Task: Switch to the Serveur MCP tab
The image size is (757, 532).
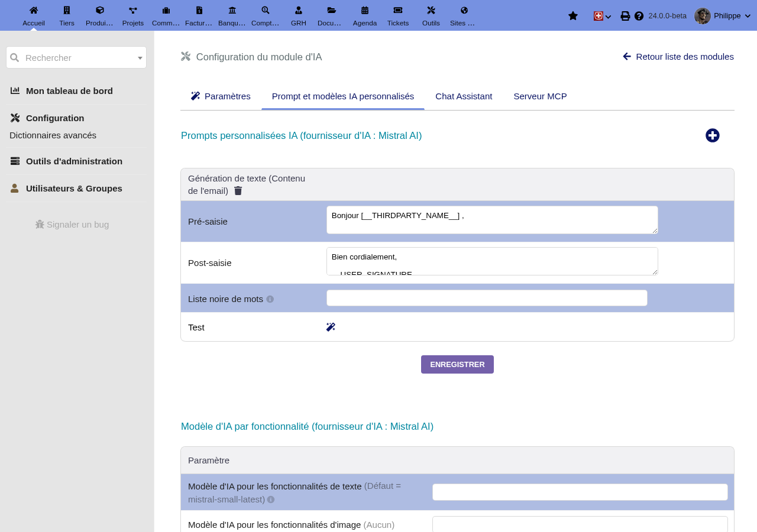Action: [x=540, y=96]
